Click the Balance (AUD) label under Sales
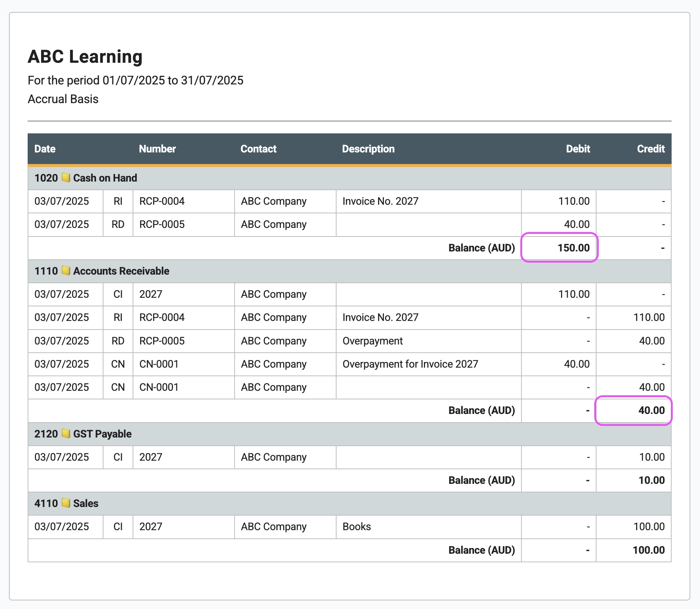The width and height of the screenshot is (700, 609). 481,550
